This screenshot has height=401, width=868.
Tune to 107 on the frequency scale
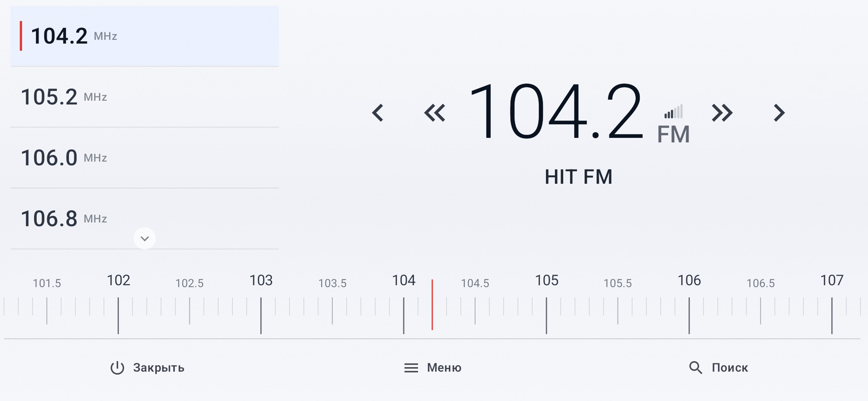832,280
